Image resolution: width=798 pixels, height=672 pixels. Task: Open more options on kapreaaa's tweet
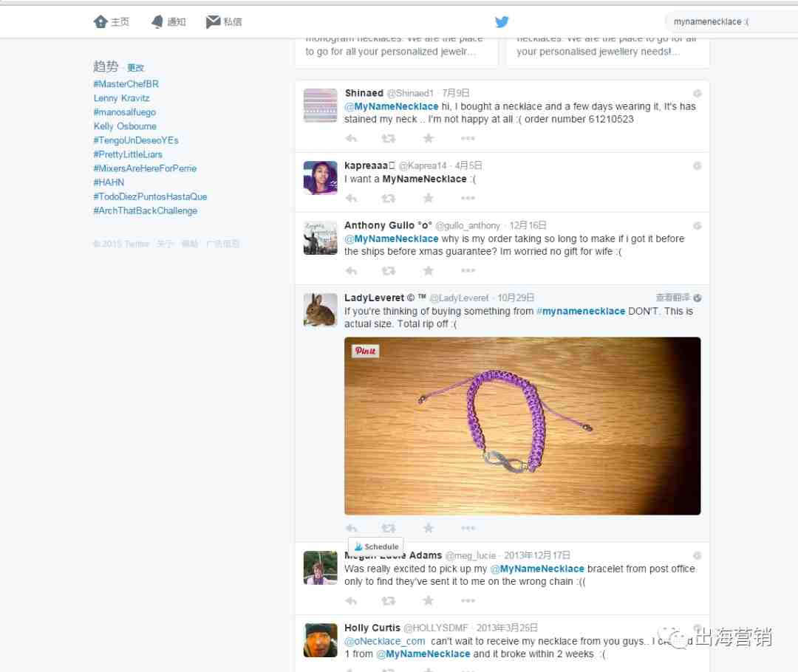(468, 199)
